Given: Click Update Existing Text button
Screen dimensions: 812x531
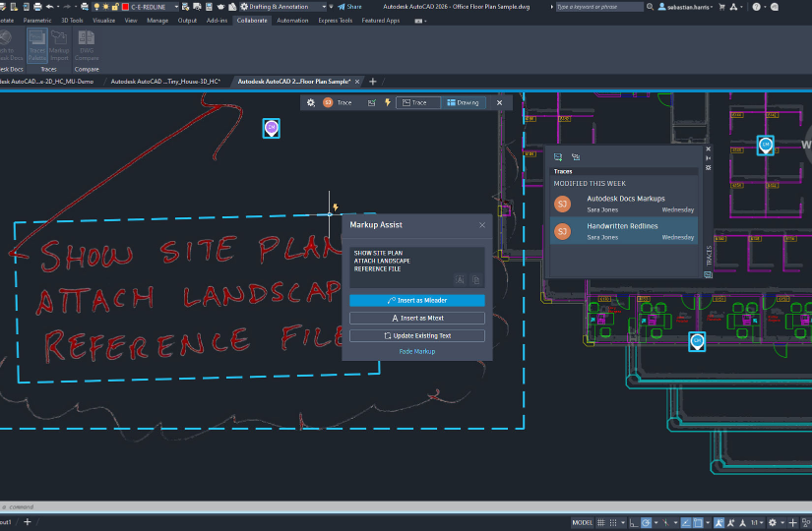Looking at the screenshot, I should (x=417, y=335).
